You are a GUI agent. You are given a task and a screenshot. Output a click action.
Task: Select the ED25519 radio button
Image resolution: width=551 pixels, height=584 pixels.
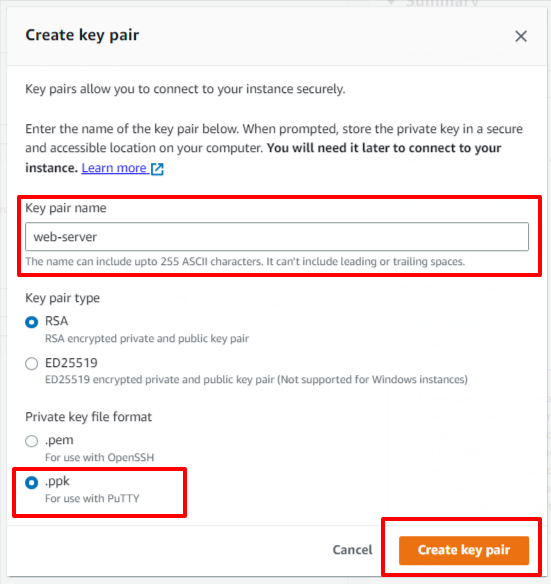pos(32,363)
